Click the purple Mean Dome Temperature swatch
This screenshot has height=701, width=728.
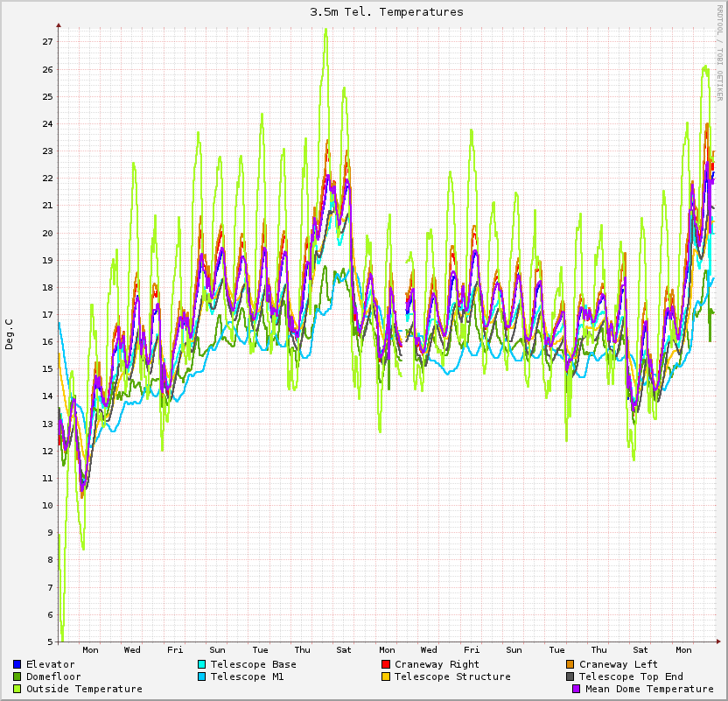577,689
